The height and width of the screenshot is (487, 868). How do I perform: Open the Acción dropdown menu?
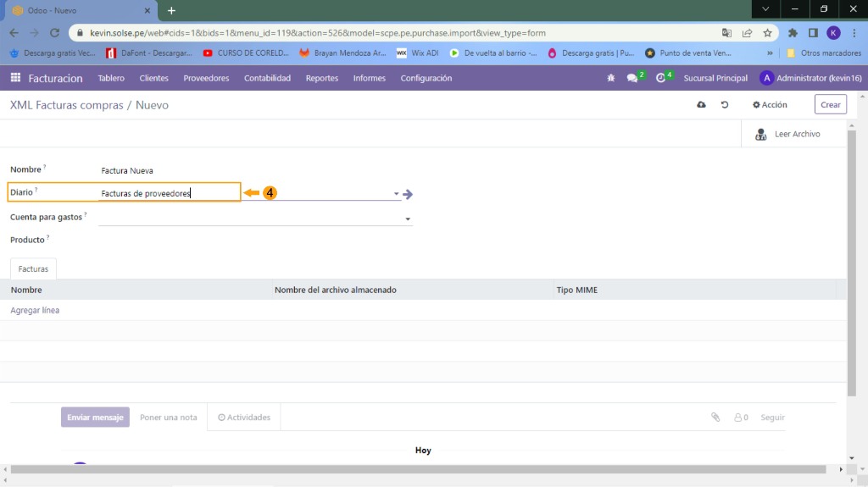(770, 105)
